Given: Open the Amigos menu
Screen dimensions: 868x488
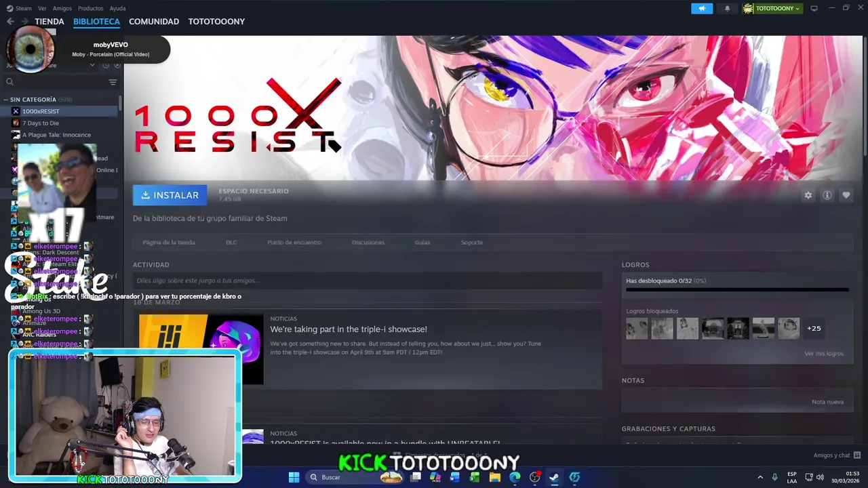Looking at the screenshot, I should click(x=62, y=8).
